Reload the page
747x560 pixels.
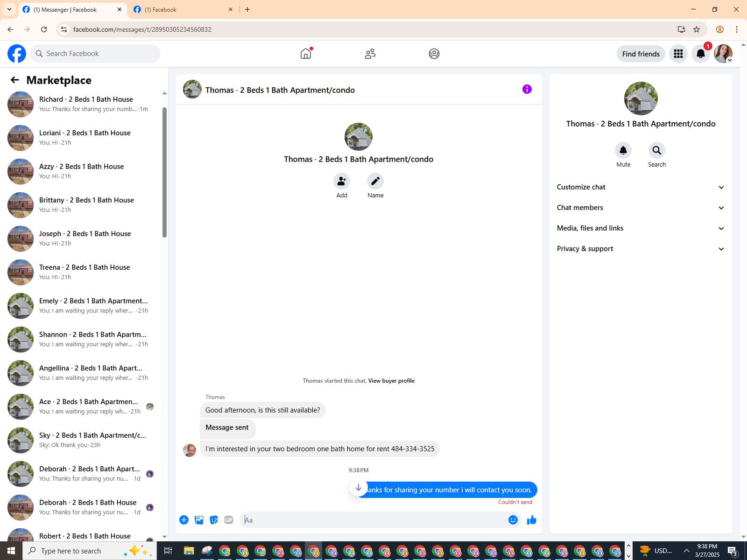(x=44, y=29)
